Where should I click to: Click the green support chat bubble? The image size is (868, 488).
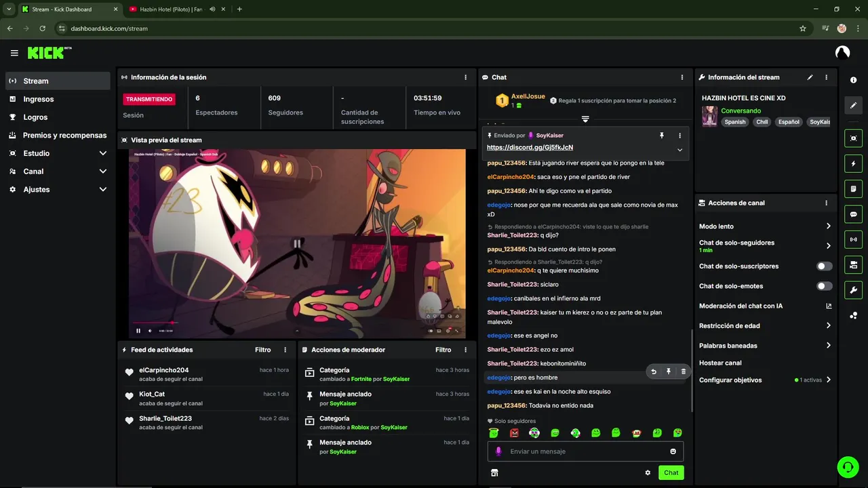847,466
